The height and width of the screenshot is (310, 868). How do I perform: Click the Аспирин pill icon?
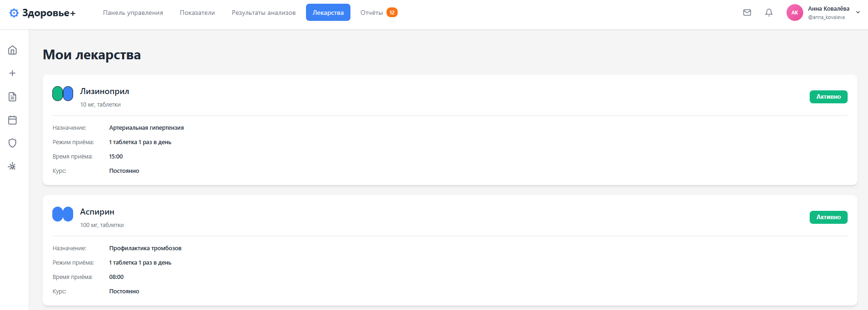[x=62, y=214]
